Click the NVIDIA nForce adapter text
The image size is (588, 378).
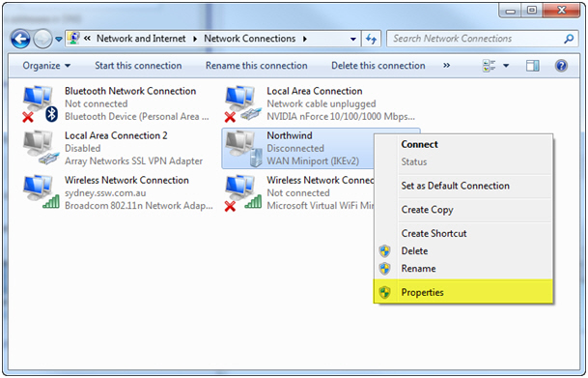click(x=341, y=117)
